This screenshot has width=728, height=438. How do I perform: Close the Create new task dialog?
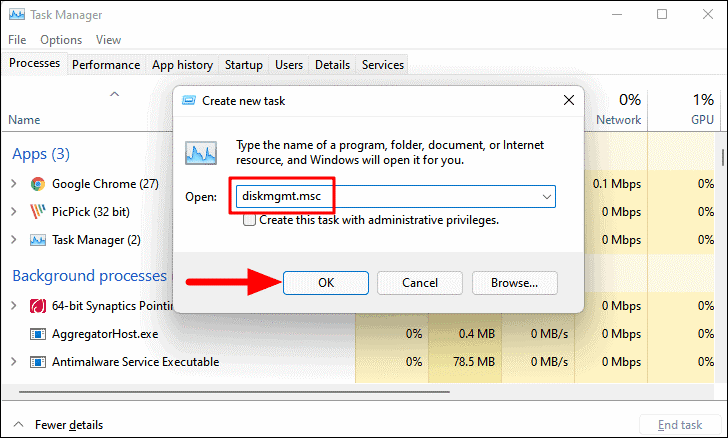point(568,100)
